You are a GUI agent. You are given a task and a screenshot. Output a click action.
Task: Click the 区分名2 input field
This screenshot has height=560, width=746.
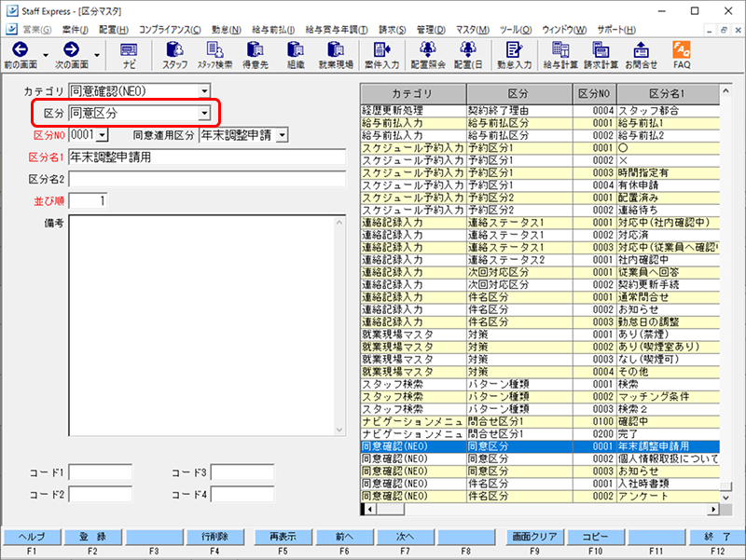pos(207,179)
